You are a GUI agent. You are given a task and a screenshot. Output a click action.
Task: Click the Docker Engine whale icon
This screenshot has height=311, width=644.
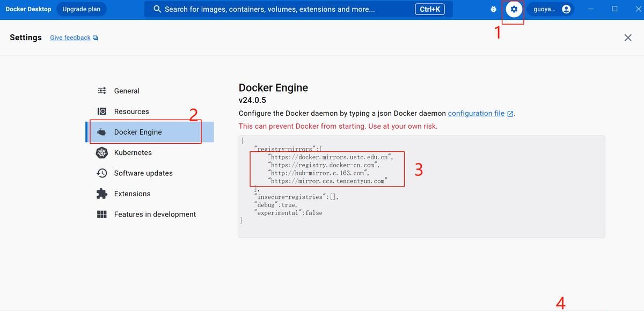click(x=103, y=132)
